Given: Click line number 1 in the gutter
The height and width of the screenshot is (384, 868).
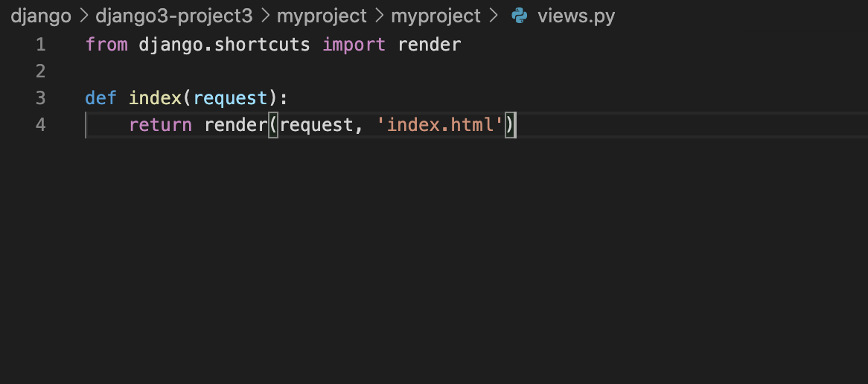Looking at the screenshot, I should tap(40, 44).
